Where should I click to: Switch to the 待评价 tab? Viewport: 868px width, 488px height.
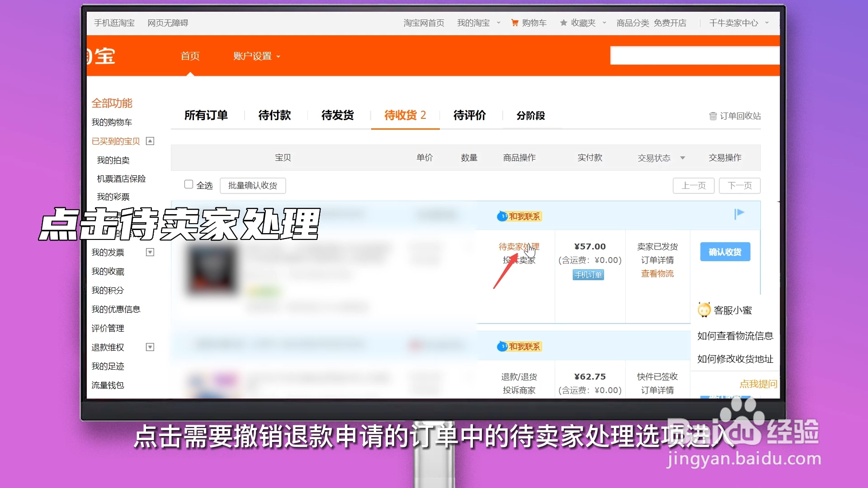[x=470, y=115]
